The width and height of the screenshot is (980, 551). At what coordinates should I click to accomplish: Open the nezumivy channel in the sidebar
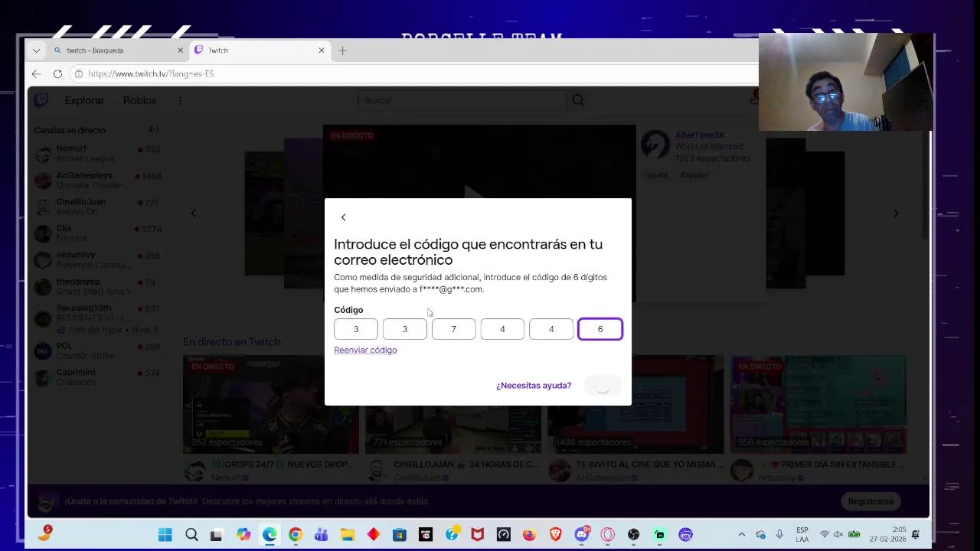click(x=98, y=259)
